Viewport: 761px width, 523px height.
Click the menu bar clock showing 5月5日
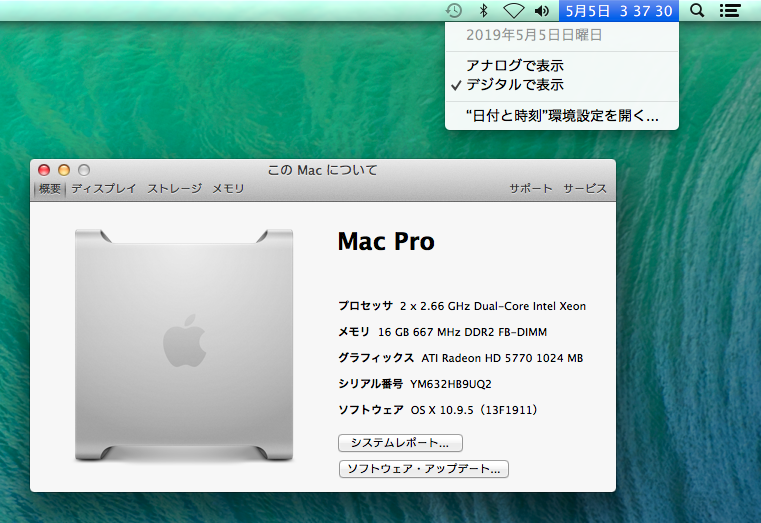[x=619, y=11]
